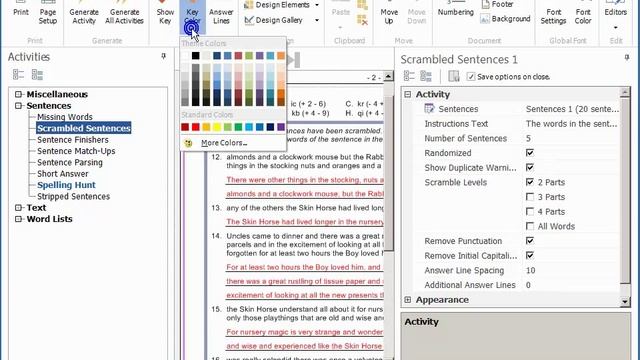
Task: Pick the yellow standard color swatch
Action: pos(217,127)
